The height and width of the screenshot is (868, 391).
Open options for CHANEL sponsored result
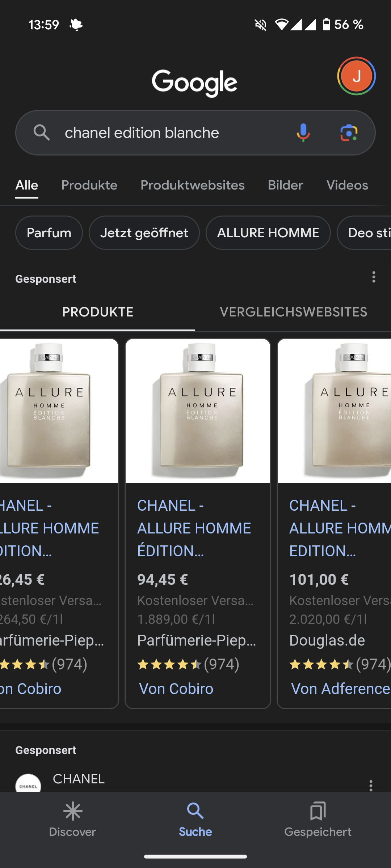click(371, 785)
